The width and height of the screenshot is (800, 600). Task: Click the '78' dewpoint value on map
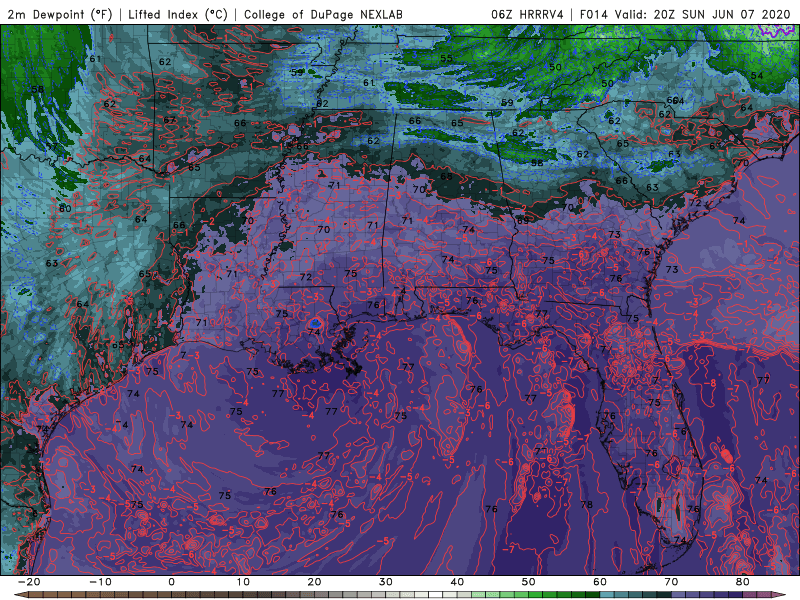(587, 505)
